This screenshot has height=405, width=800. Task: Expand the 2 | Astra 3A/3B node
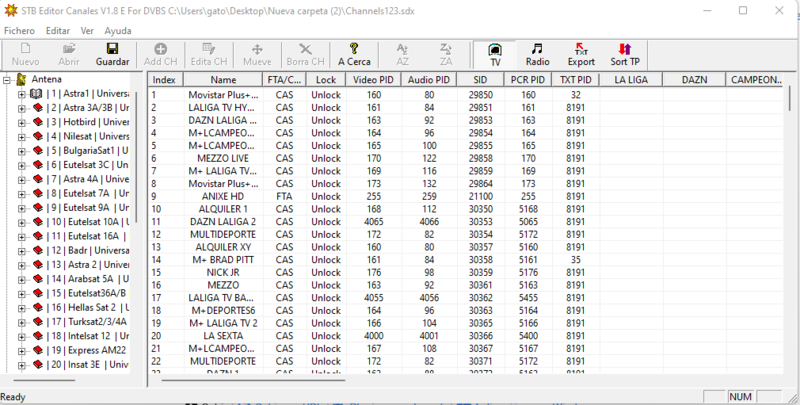[21, 109]
